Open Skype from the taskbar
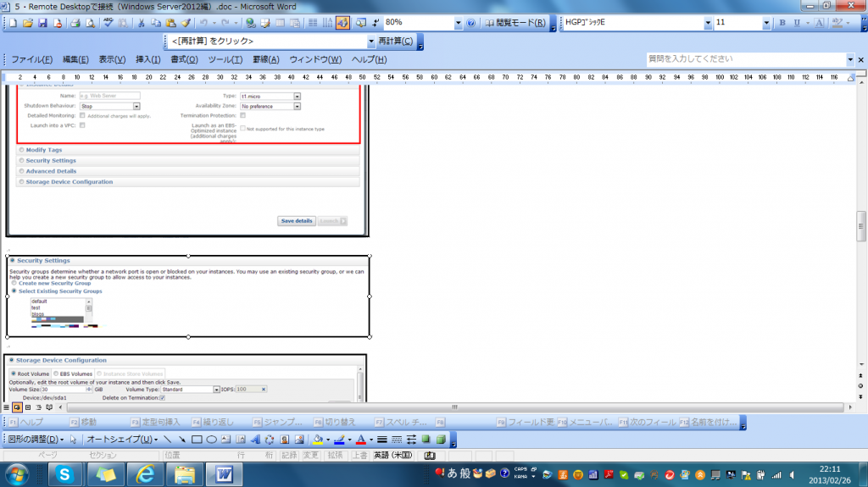The width and height of the screenshot is (868, 487). point(64,474)
